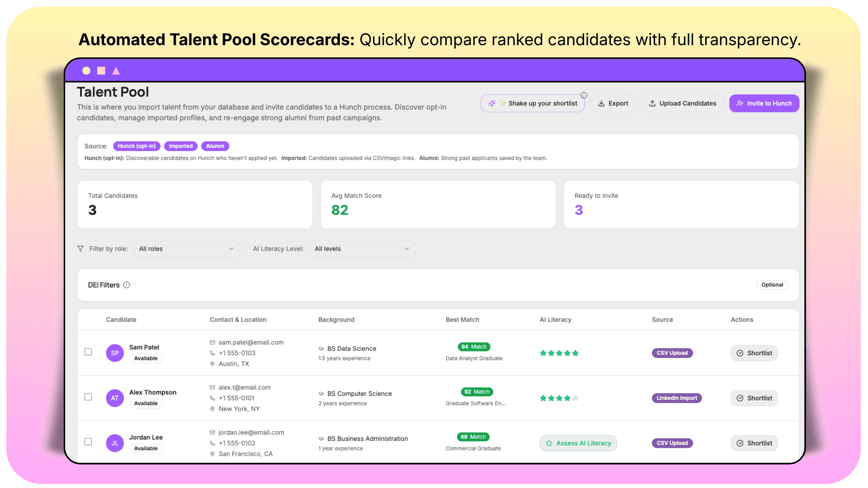The width and height of the screenshot is (868, 488).
Task: Expand the AI Literacy All levels dropdown
Action: click(x=362, y=249)
